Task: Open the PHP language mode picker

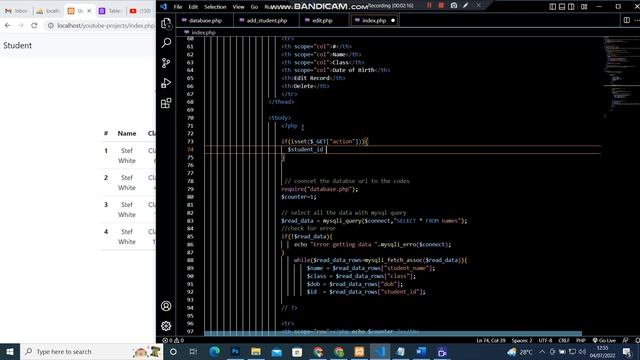Action: coord(580,340)
